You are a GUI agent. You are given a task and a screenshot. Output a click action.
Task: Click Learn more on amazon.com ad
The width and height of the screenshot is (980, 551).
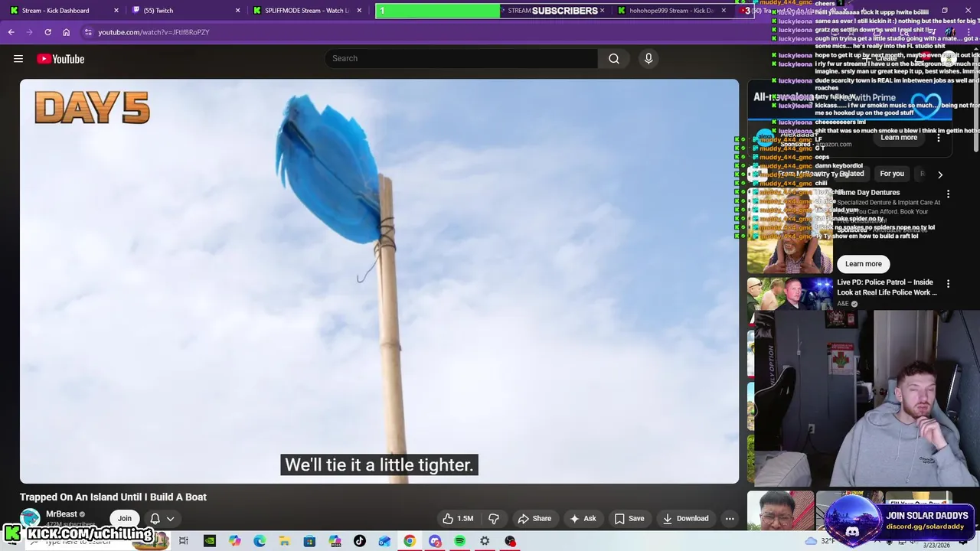point(899,137)
